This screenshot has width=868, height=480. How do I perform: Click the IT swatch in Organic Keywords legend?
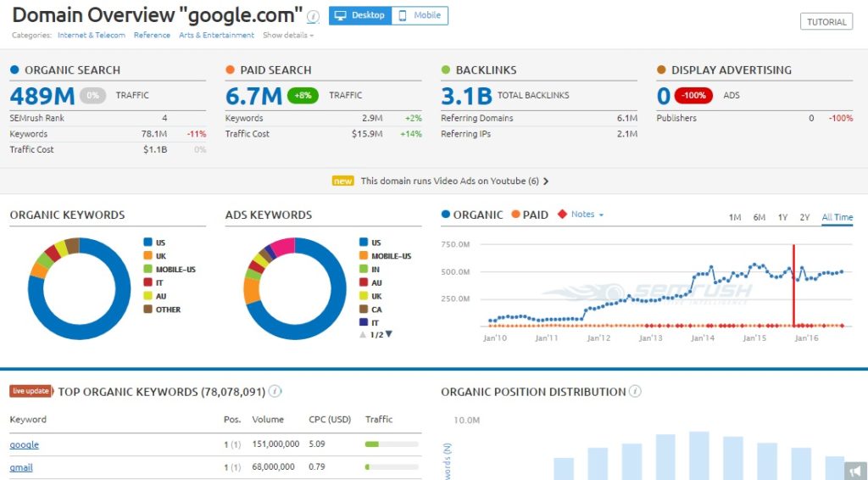click(x=147, y=282)
